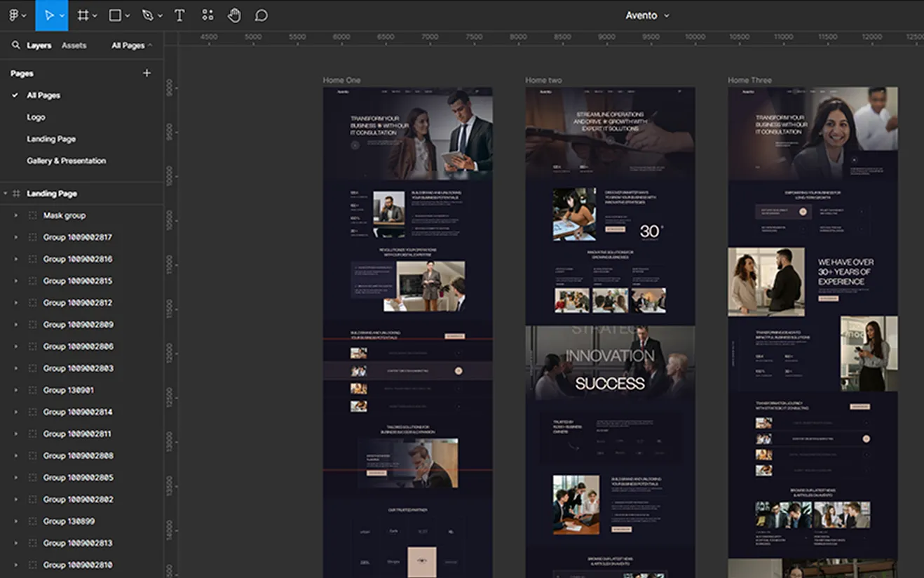This screenshot has width=924, height=578.
Task: Click the Landing Page layers section title
Action: (52, 194)
